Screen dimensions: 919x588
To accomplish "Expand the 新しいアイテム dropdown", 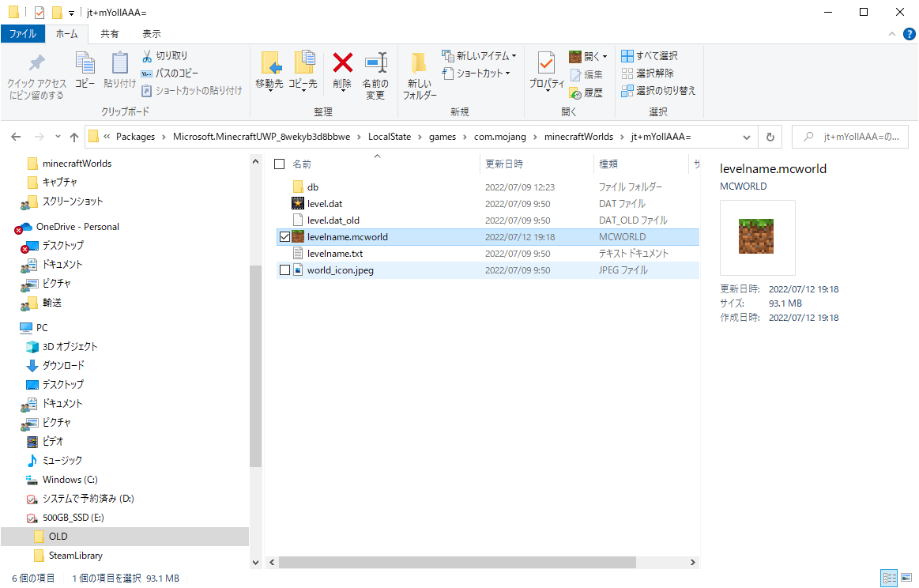I will coord(514,56).
